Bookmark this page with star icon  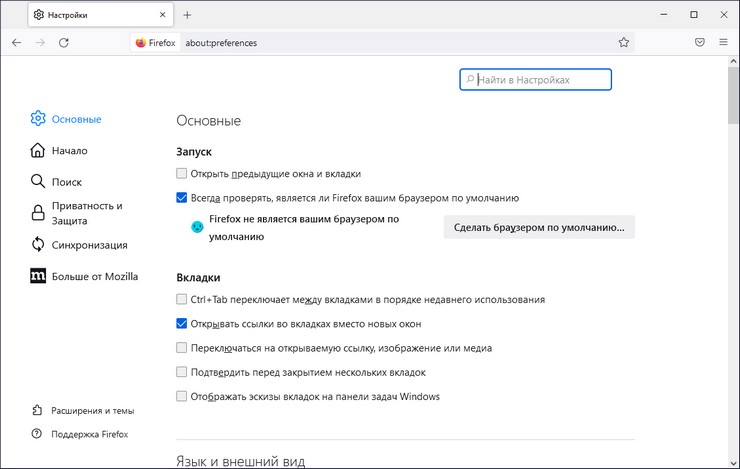click(624, 43)
